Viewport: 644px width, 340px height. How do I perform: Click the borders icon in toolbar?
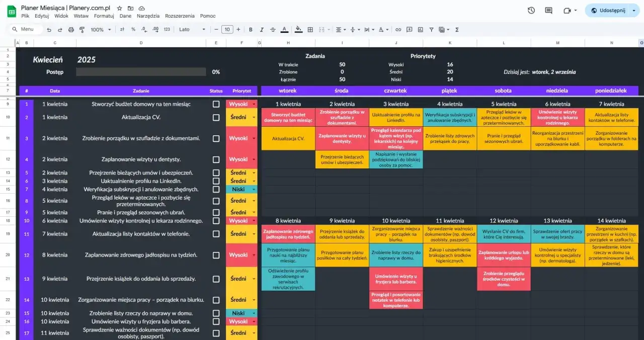tap(310, 30)
